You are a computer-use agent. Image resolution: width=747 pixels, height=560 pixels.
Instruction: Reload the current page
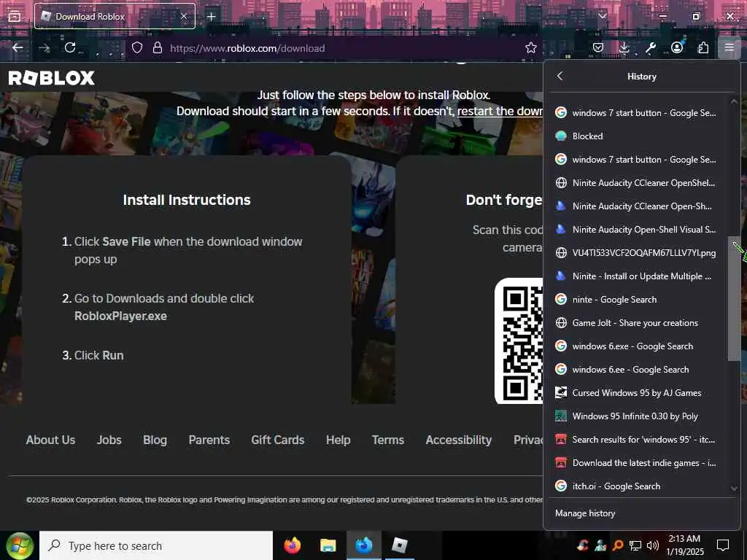(70, 47)
